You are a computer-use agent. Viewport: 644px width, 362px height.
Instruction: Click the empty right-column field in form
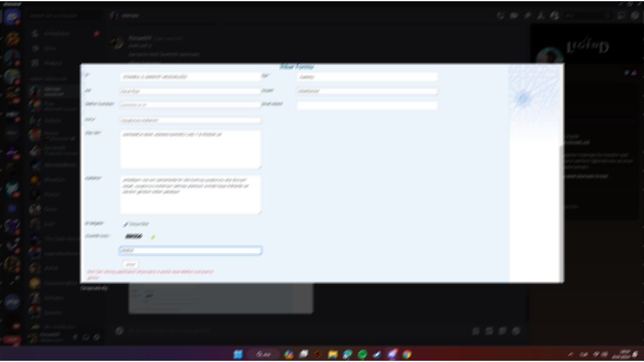367,105
